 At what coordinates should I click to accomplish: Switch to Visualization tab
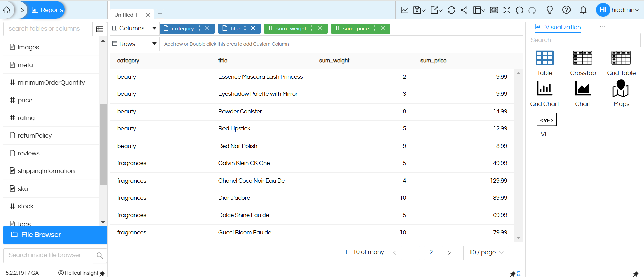coord(558,27)
